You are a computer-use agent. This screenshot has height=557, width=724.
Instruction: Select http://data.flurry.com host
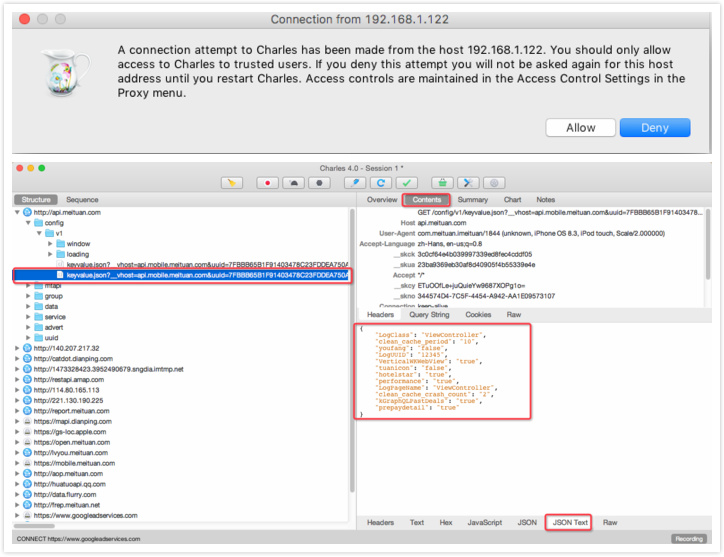pyautogui.click(x=65, y=495)
